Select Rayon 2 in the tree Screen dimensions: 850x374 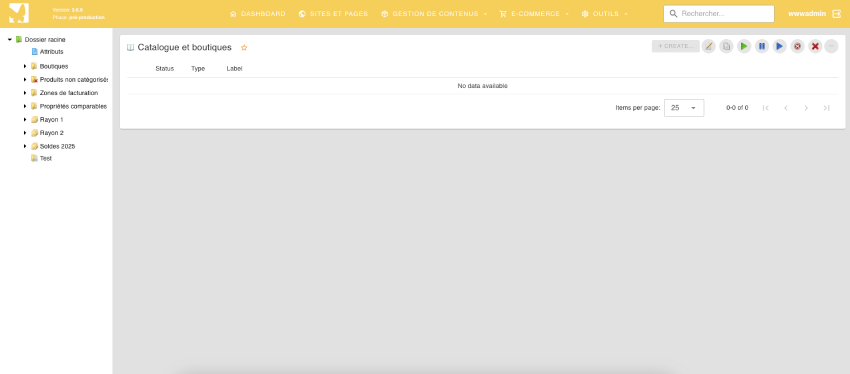pyautogui.click(x=51, y=133)
